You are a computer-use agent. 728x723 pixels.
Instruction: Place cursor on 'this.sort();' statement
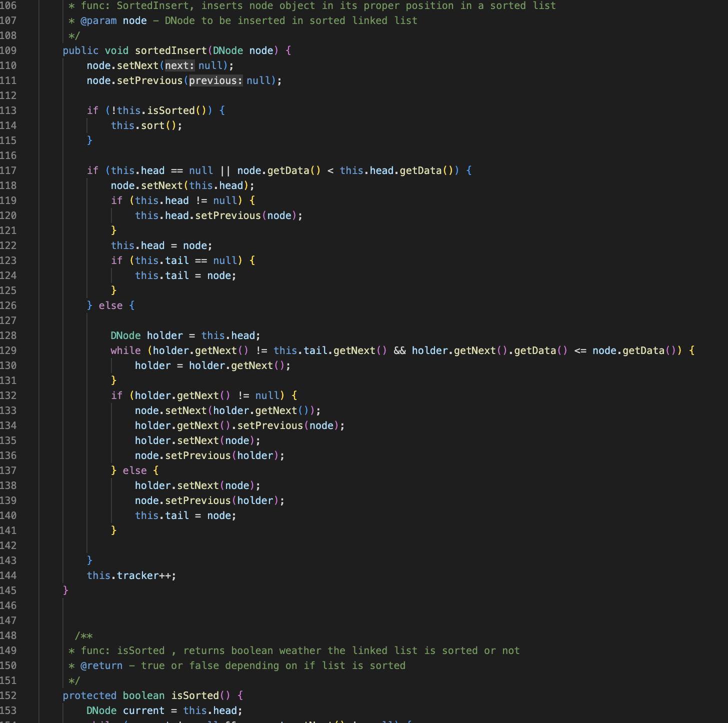pyautogui.click(x=146, y=125)
